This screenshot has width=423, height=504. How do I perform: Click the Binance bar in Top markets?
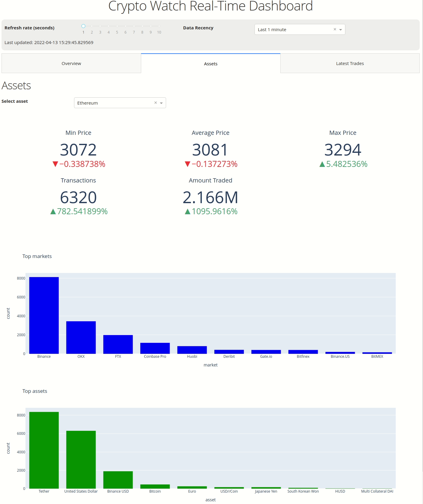point(44,315)
